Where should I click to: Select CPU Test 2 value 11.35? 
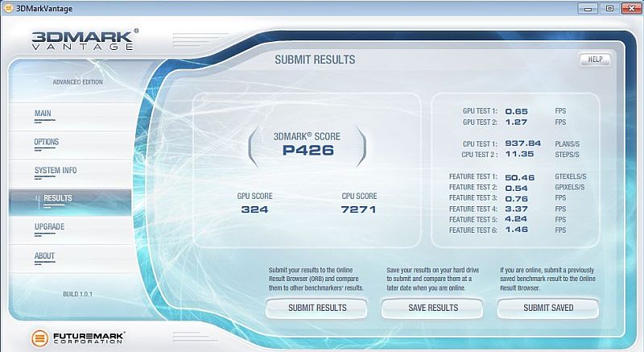point(519,155)
